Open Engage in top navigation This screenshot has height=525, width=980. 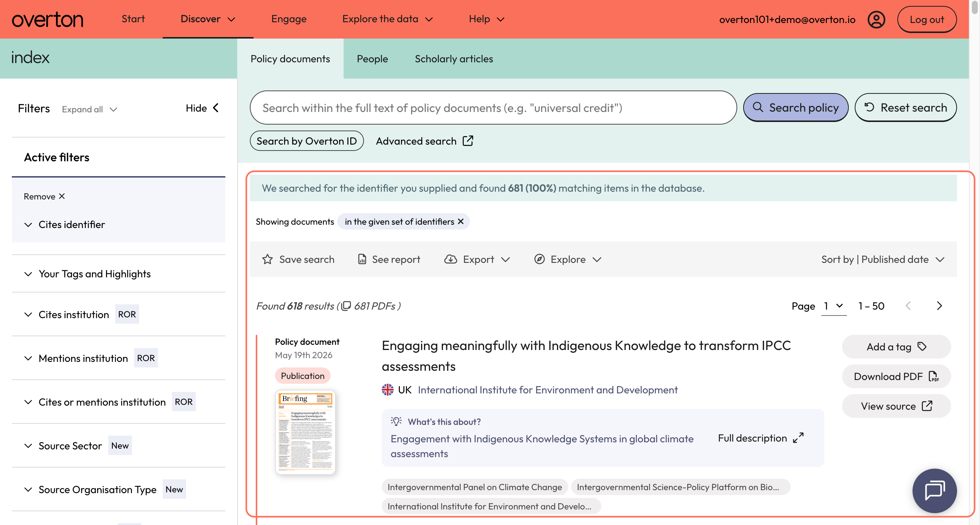(x=289, y=19)
